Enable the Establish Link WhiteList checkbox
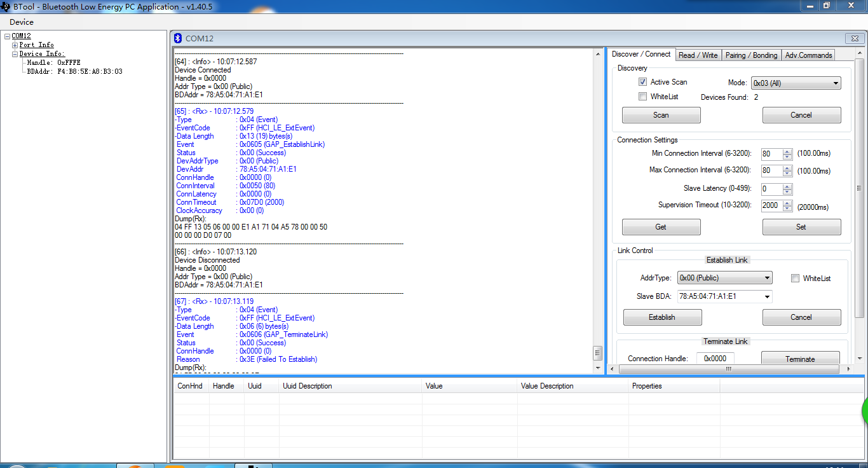The height and width of the screenshot is (468, 868). click(796, 279)
